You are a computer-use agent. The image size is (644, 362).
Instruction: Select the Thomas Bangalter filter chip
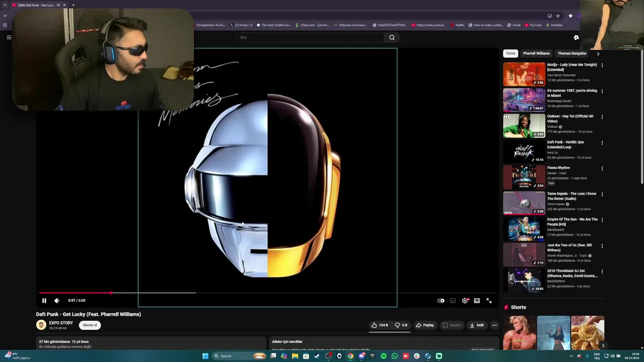click(572, 53)
